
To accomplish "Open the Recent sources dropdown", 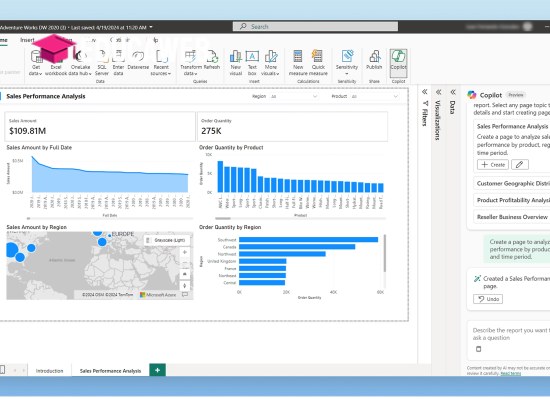I will click(161, 63).
